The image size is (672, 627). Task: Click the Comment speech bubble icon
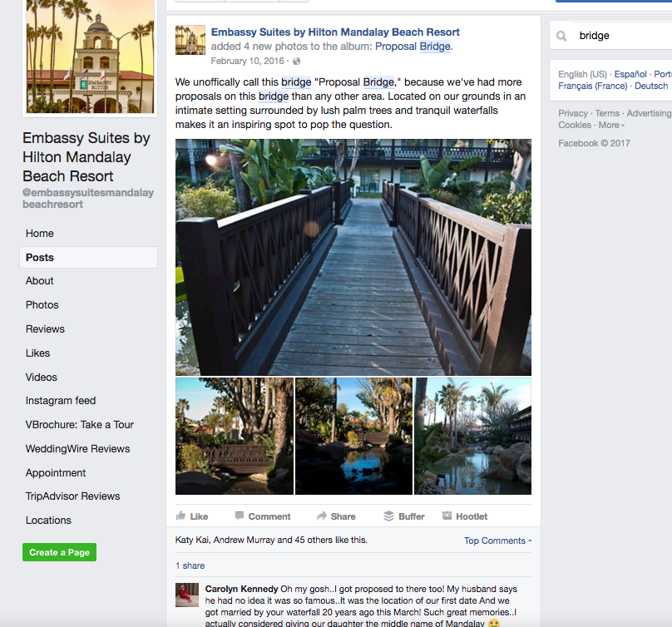[240, 516]
